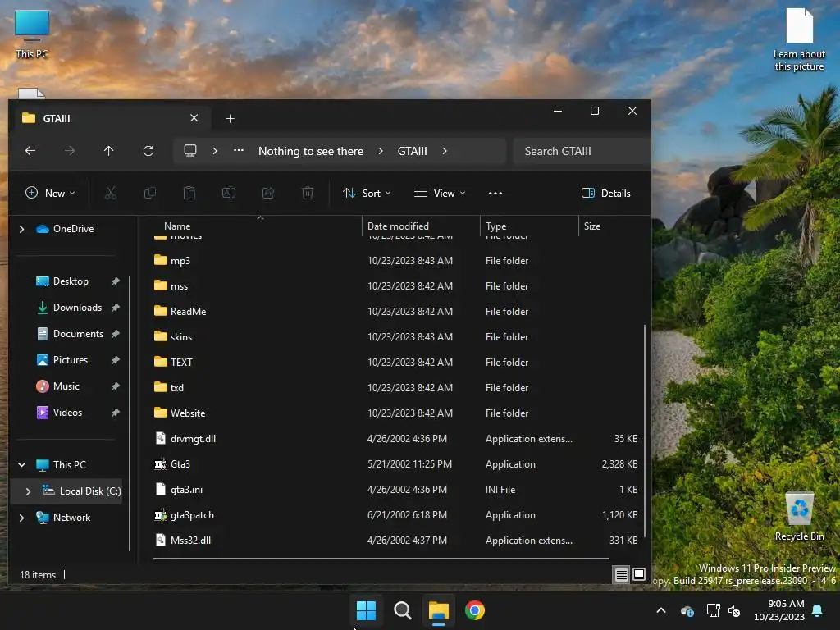Open the New dropdown menu
The width and height of the screenshot is (840, 630).
(x=50, y=193)
